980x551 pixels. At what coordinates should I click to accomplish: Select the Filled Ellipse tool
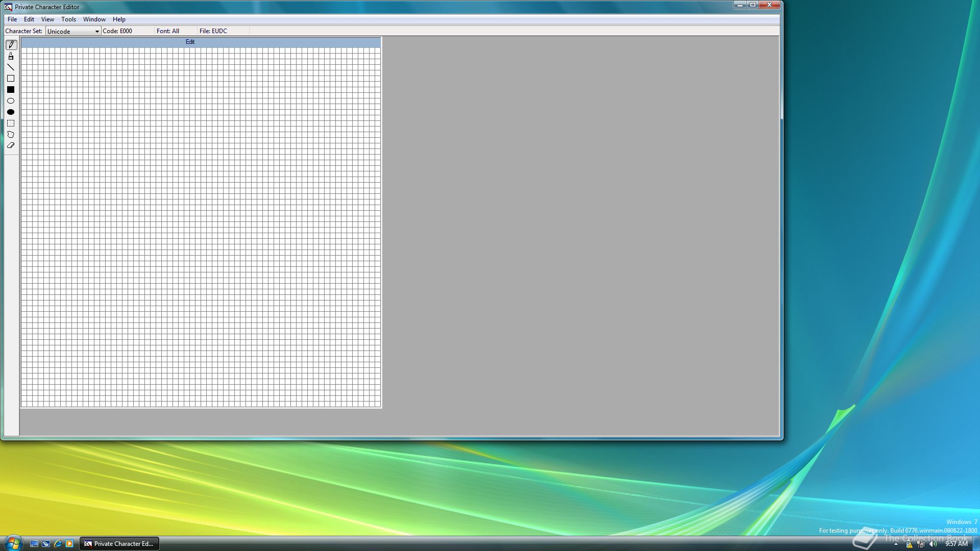[11, 112]
